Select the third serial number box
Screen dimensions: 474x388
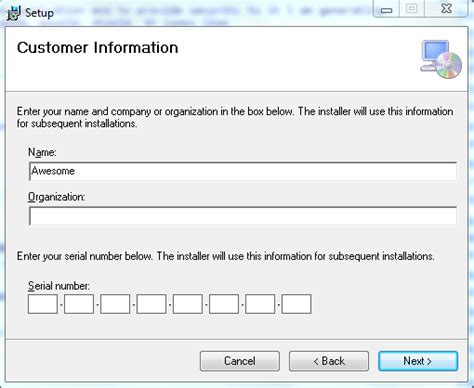coord(115,304)
